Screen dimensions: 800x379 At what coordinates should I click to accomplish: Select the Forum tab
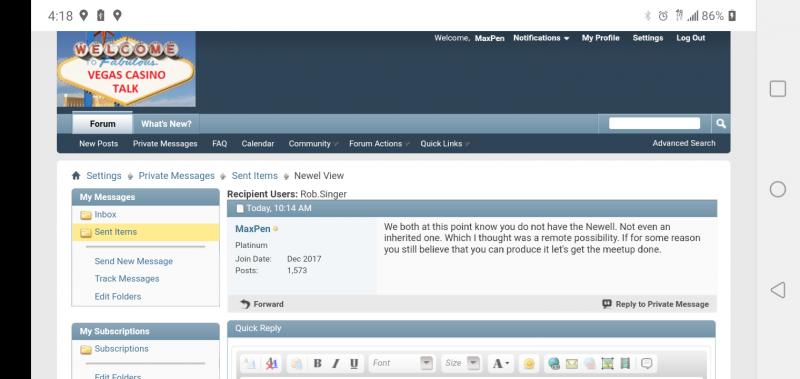click(103, 124)
